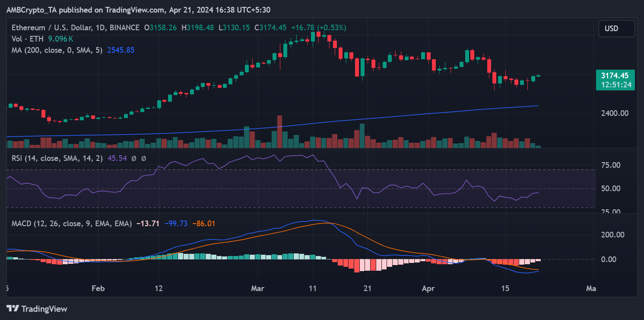Screen dimensions: 644x320
Task: Click the BINANCE exchange label
Action: (124, 28)
